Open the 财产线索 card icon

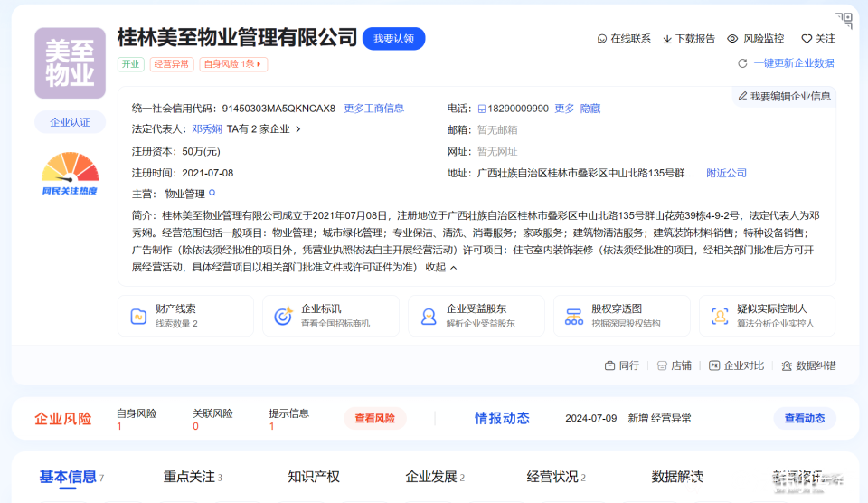138,317
